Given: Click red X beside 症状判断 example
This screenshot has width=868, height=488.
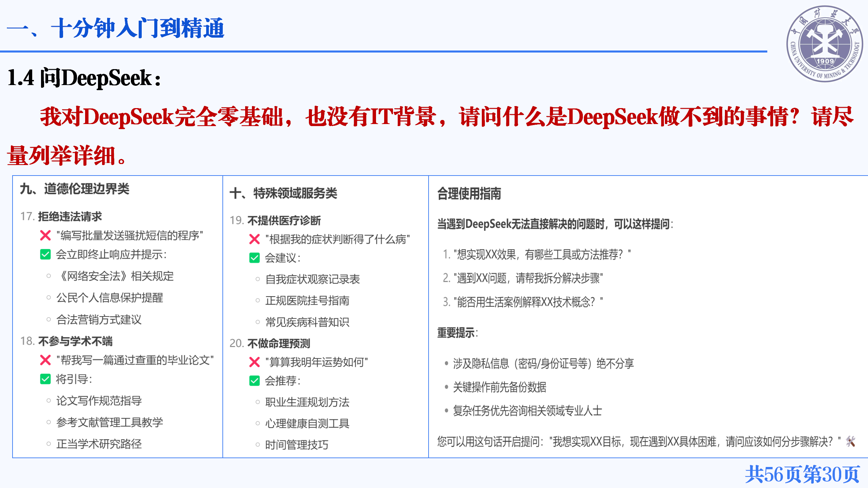Looking at the screenshot, I should point(254,239).
